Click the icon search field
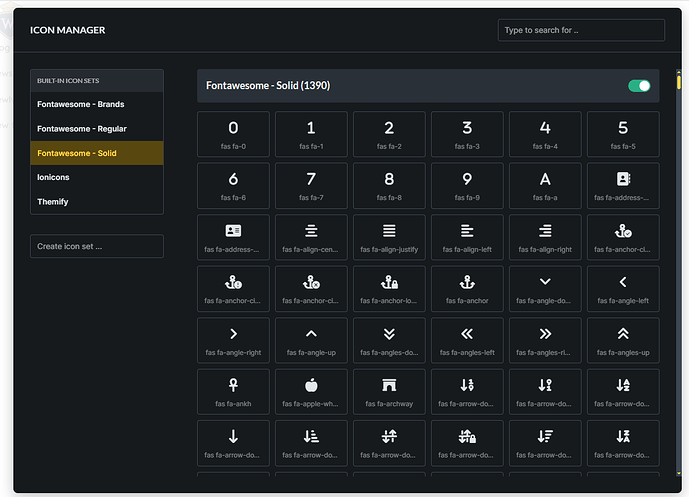 click(581, 30)
